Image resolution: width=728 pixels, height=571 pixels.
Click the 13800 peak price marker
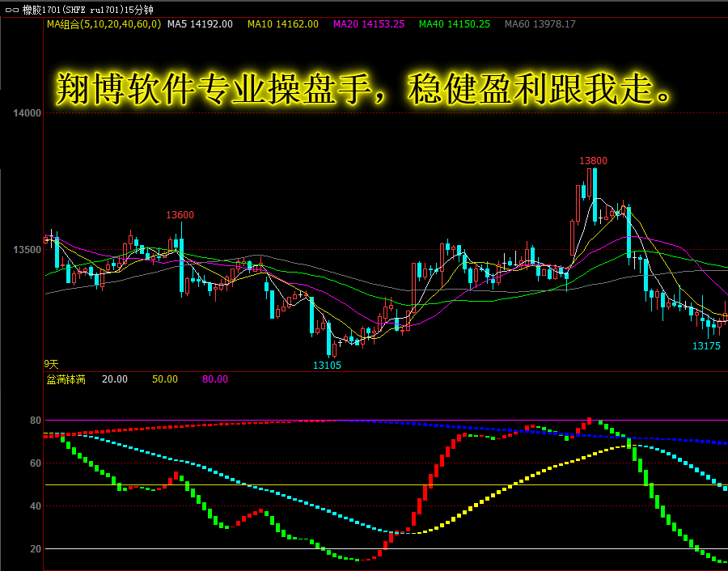594,161
